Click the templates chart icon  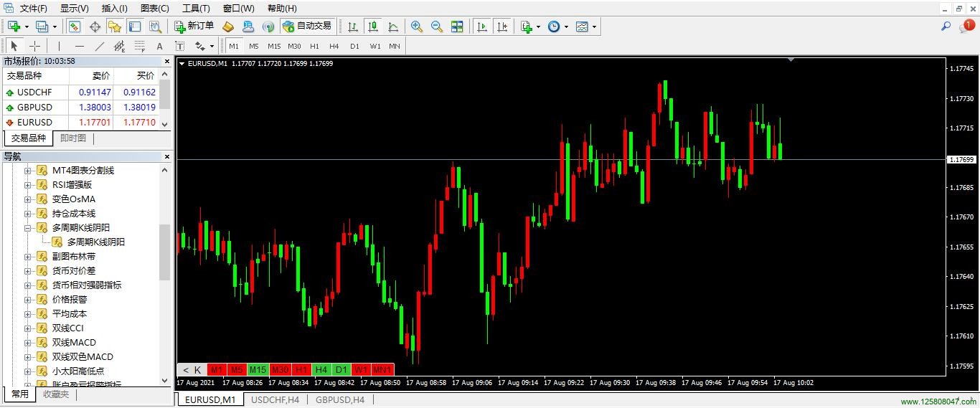click(582, 27)
